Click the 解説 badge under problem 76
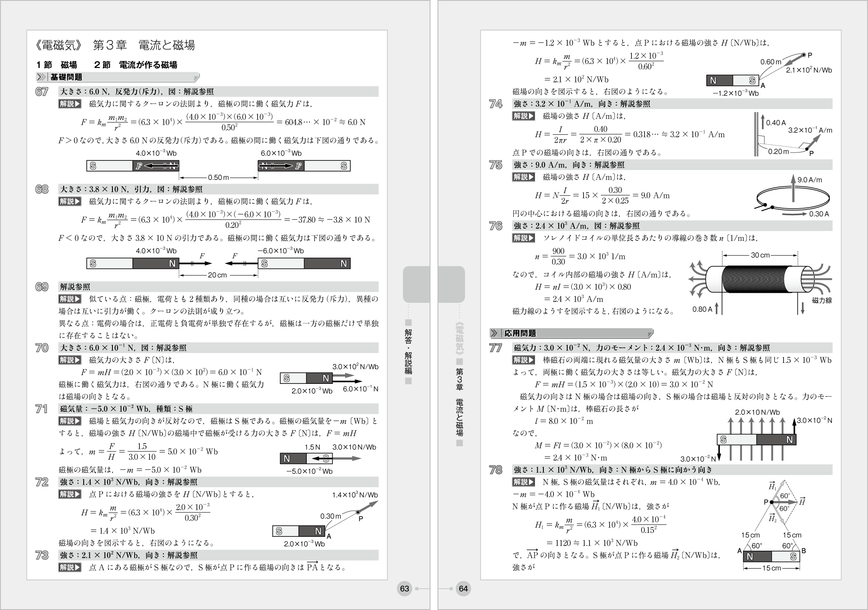This screenshot has width=868, height=610. pyautogui.click(x=524, y=238)
